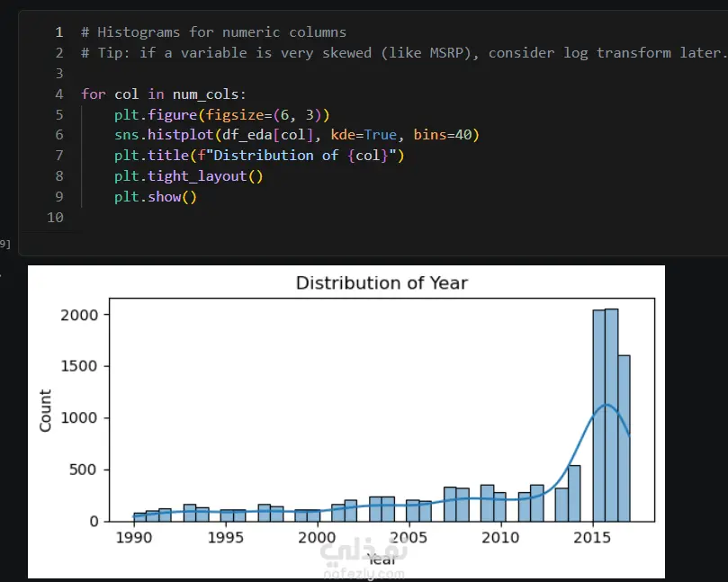This screenshot has width=728, height=582.
Task: Click the 500 tick on the Count axis
Action: pos(83,470)
